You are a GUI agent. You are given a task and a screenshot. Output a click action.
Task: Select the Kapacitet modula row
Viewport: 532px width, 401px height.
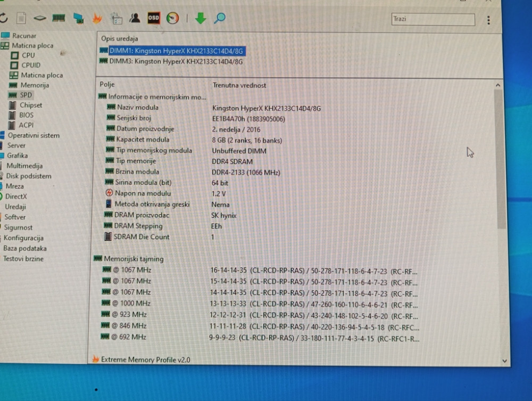click(x=194, y=140)
